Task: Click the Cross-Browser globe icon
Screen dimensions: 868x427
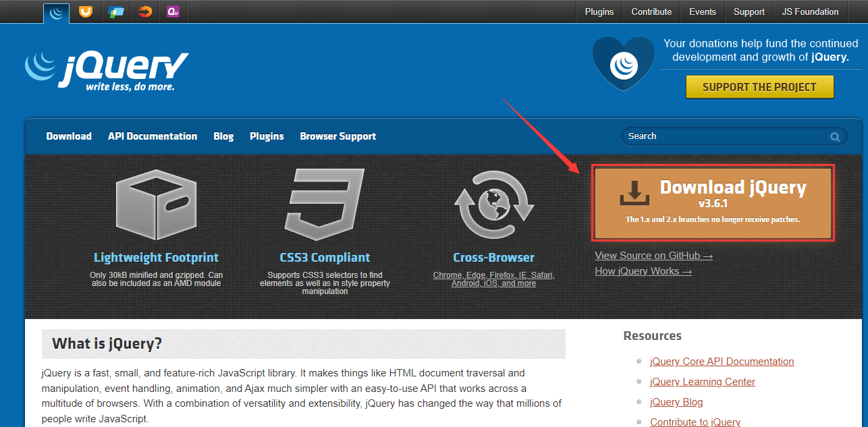Action: tap(493, 206)
